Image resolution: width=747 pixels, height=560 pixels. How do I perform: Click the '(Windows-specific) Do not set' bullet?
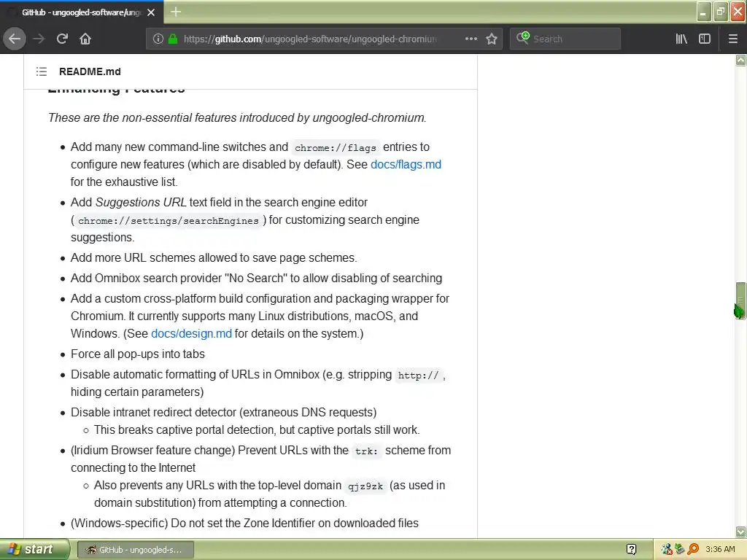coord(244,523)
